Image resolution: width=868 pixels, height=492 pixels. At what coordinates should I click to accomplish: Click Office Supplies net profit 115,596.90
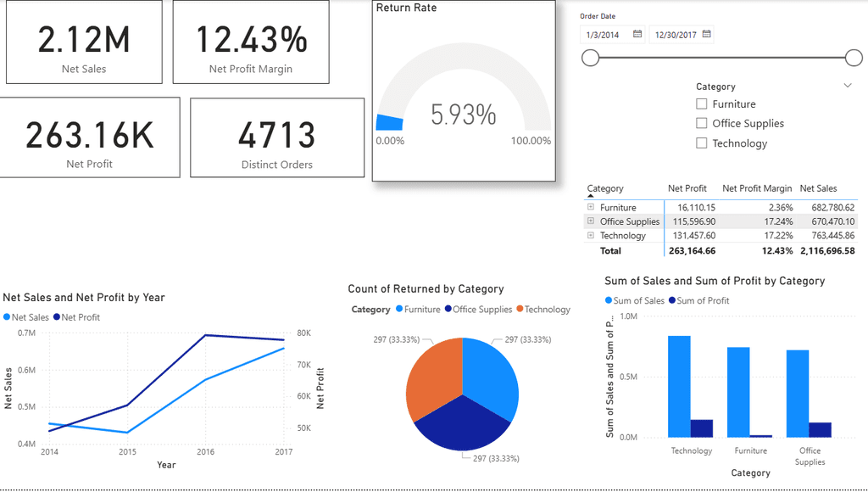(694, 221)
